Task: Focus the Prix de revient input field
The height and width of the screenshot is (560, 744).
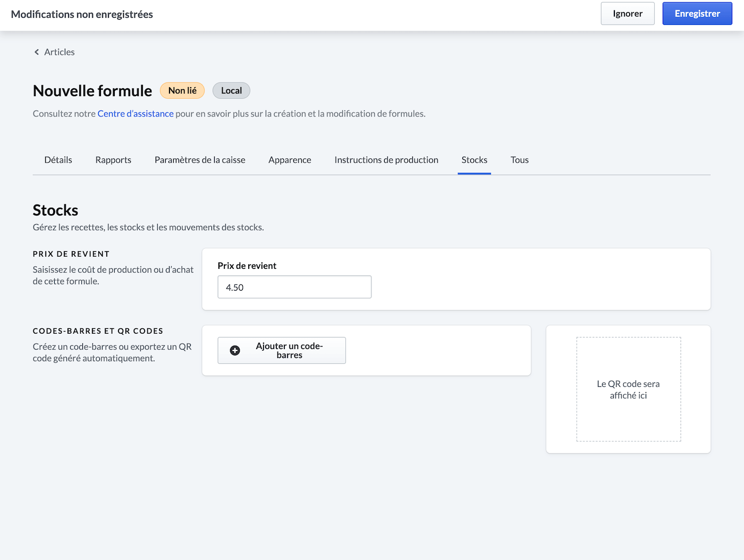Action: pyautogui.click(x=294, y=287)
